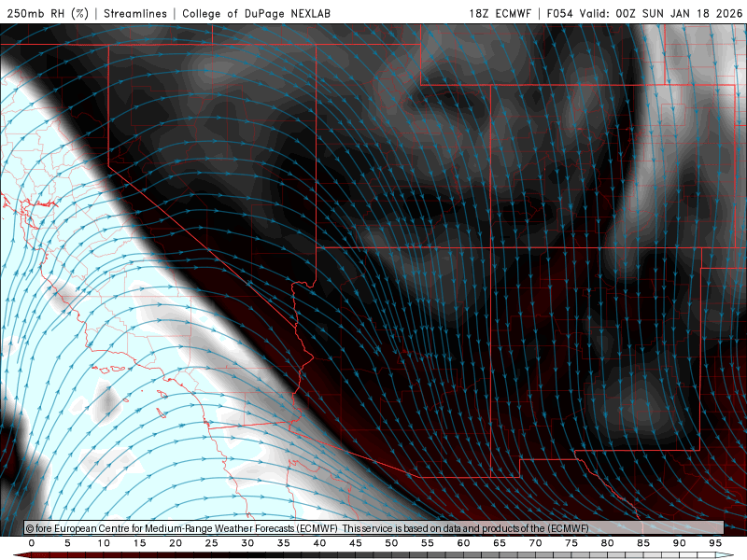
Task: Click the "60" colorbar tick label
Action: 463,543
